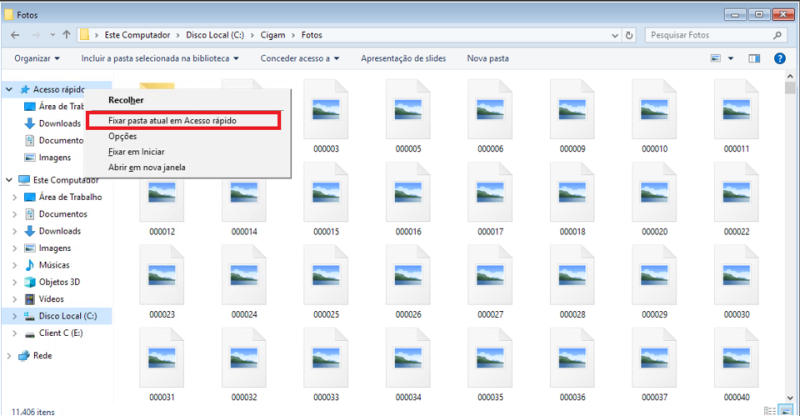Open the Organizar dropdown menu
Image resolution: width=800 pixels, height=416 pixels.
pos(37,58)
